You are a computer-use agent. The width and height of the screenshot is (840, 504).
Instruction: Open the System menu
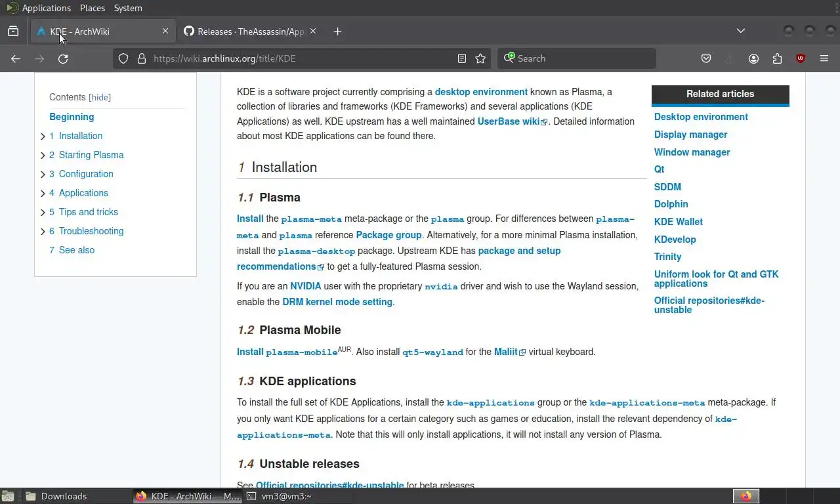[128, 8]
